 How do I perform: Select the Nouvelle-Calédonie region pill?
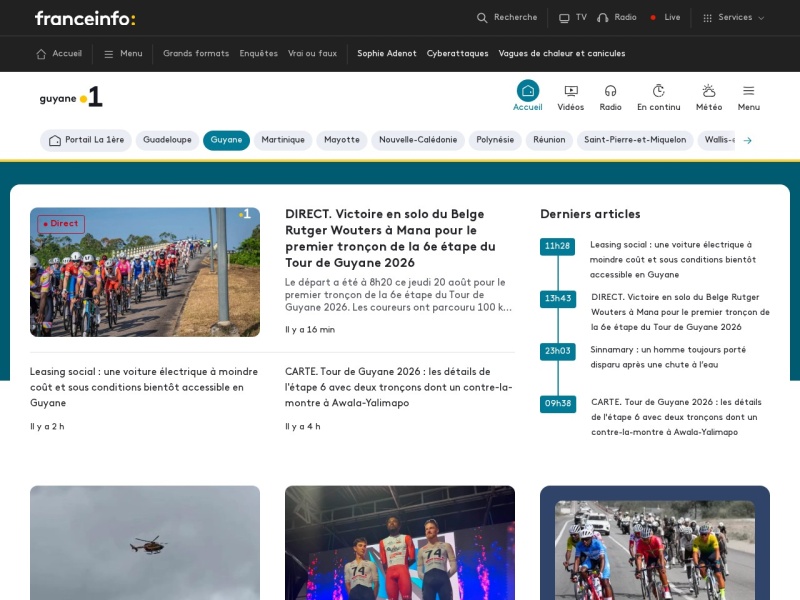tap(418, 140)
